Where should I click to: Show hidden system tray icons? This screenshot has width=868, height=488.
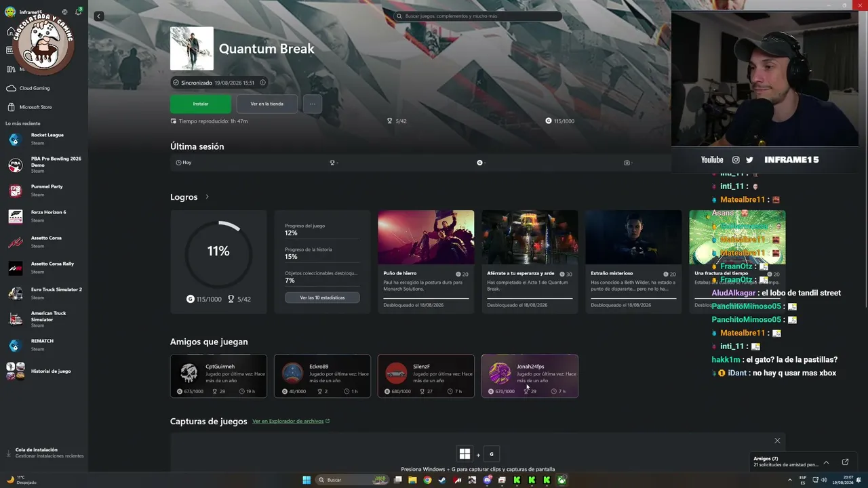[790, 480]
